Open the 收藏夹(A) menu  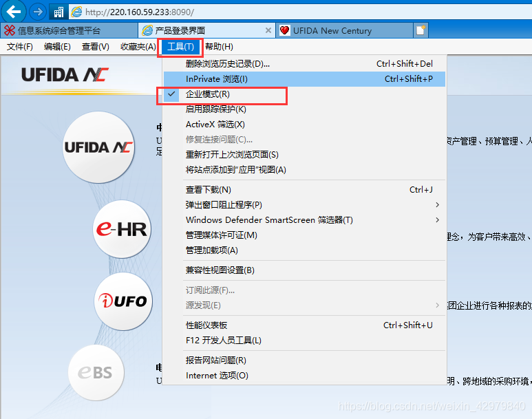138,47
